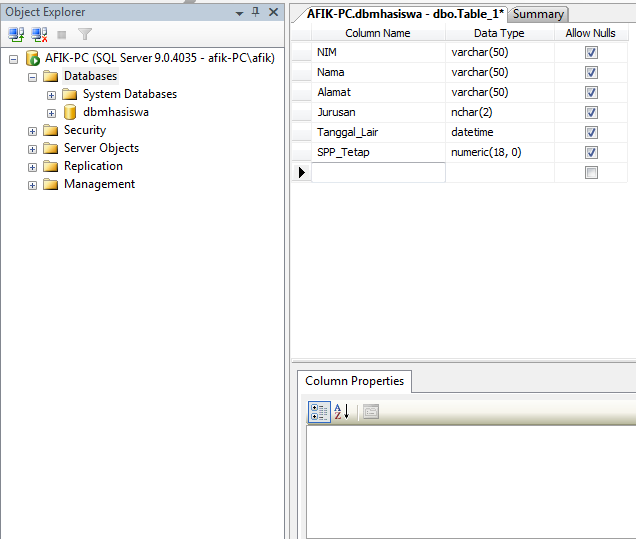This screenshot has width=636, height=539.
Task: Click the Data Type column header
Action: 499,33
